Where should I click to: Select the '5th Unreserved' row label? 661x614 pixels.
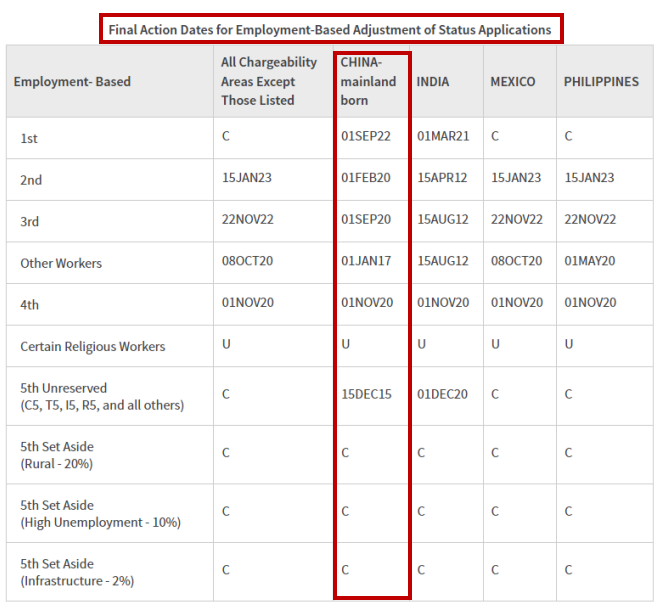click(x=102, y=396)
